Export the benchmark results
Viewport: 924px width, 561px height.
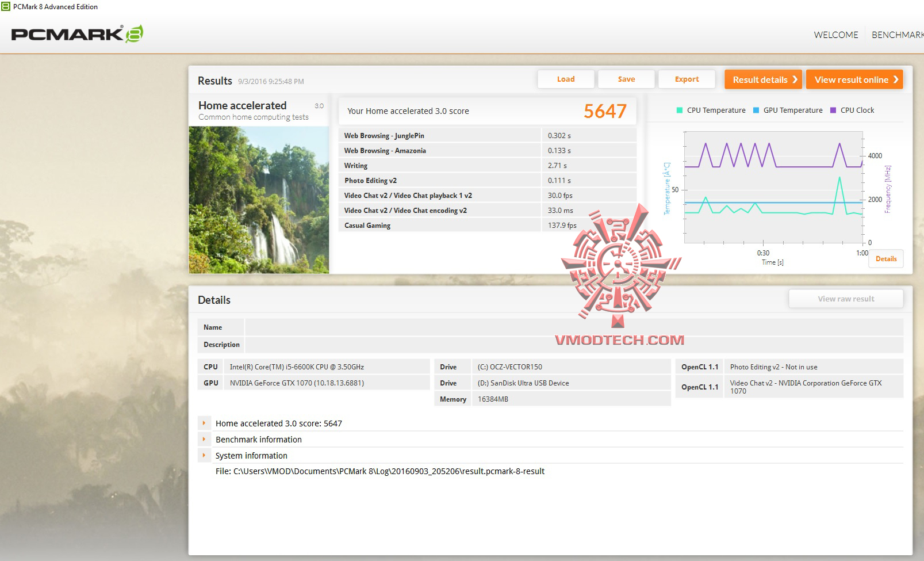(x=687, y=79)
